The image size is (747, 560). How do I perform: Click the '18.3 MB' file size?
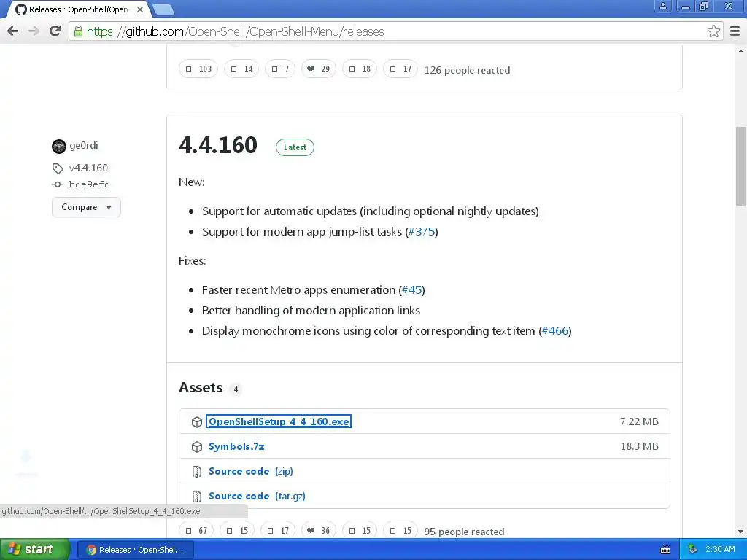pyautogui.click(x=639, y=446)
